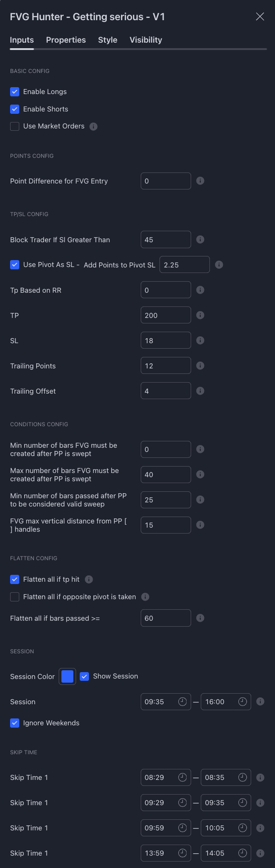Show info for Flatten all if tp hit
This screenshot has width=275, height=868.
coord(89,579)
